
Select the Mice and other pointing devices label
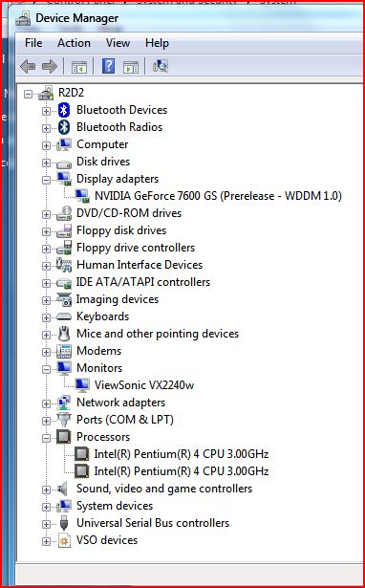coord(158,334)
